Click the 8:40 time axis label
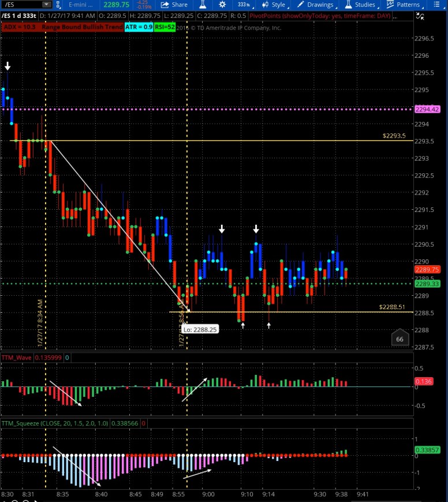This screenshot has width=448, height=502. [x=101, y=494]
